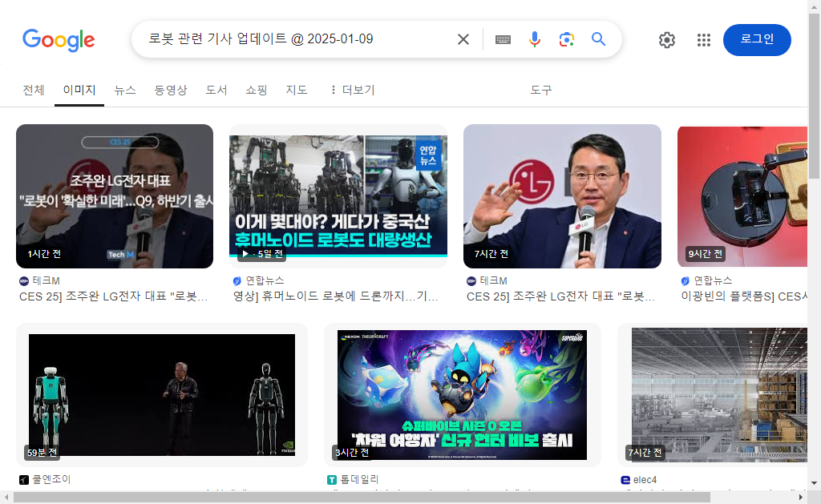Open '영상] 휴머노이드 로봇에 드론까지' title link
Screen dimensions: 821x504
[336, 296]
